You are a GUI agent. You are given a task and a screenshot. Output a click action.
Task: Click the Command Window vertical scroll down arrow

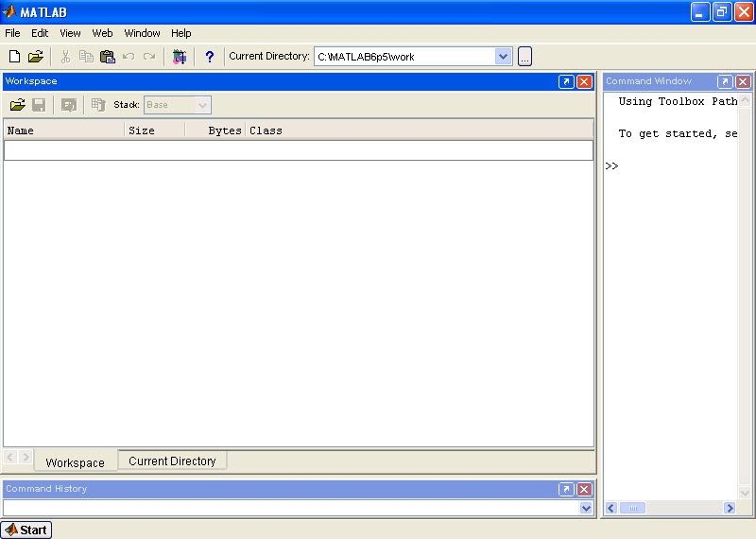745,493
